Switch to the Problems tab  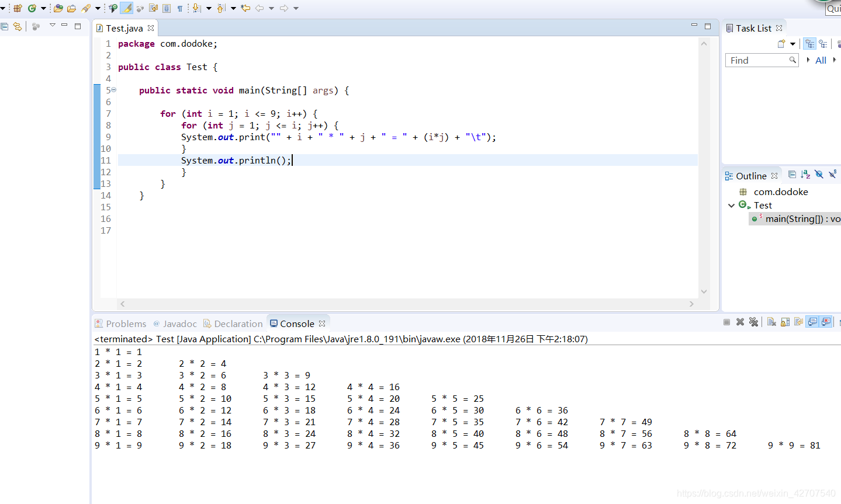coord(120,324)
